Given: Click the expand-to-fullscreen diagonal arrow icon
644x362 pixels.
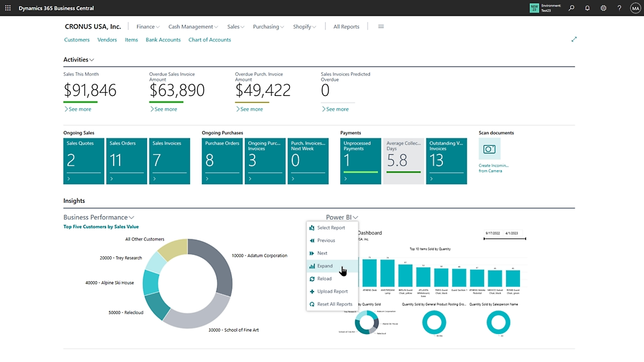Looking at the screenshot, I should (x=574, y=39).
